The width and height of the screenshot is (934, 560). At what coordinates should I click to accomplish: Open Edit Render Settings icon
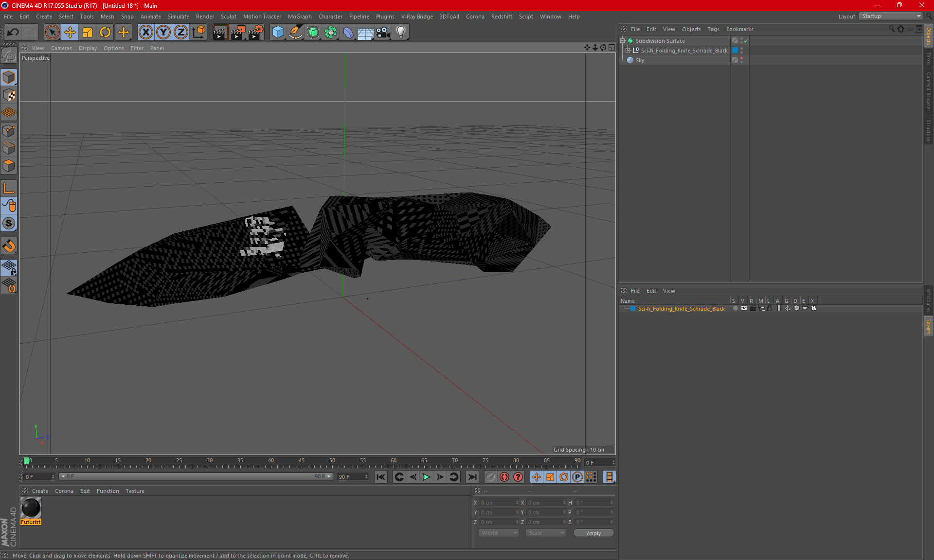256,33
